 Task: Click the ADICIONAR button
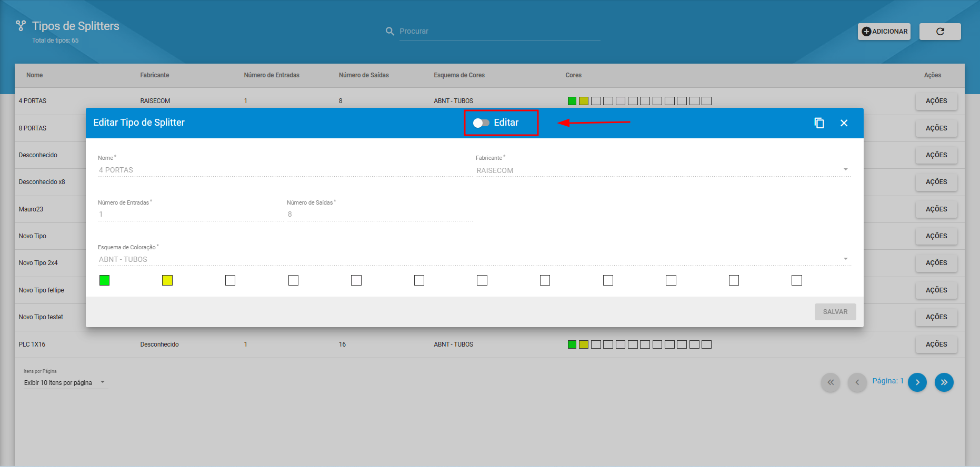[x=884, y=32]
